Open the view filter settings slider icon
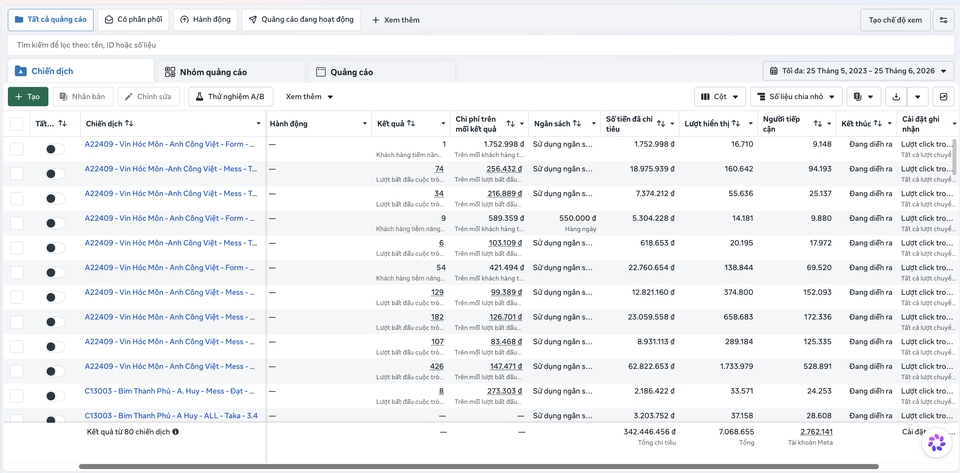The image size is (960, 473). 943,20
